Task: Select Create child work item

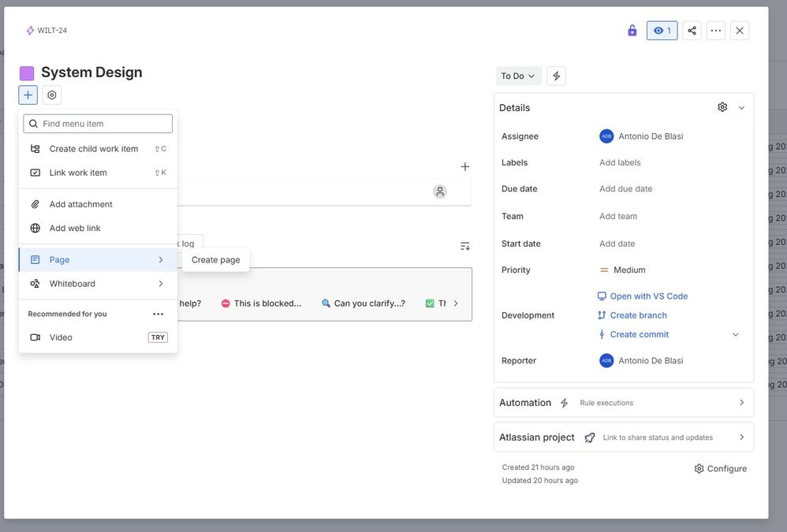Action: click(x=98, y=149)
